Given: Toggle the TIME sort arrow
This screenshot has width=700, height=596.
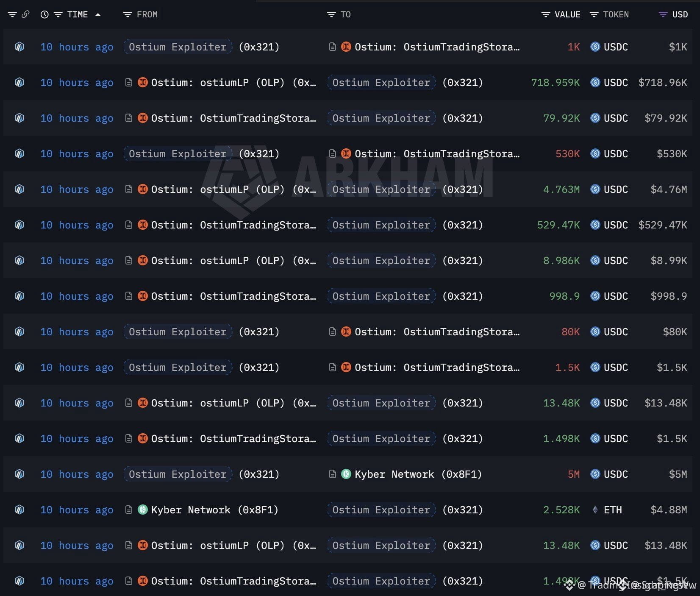Looking at the screenshot, I should click(98, 14).
